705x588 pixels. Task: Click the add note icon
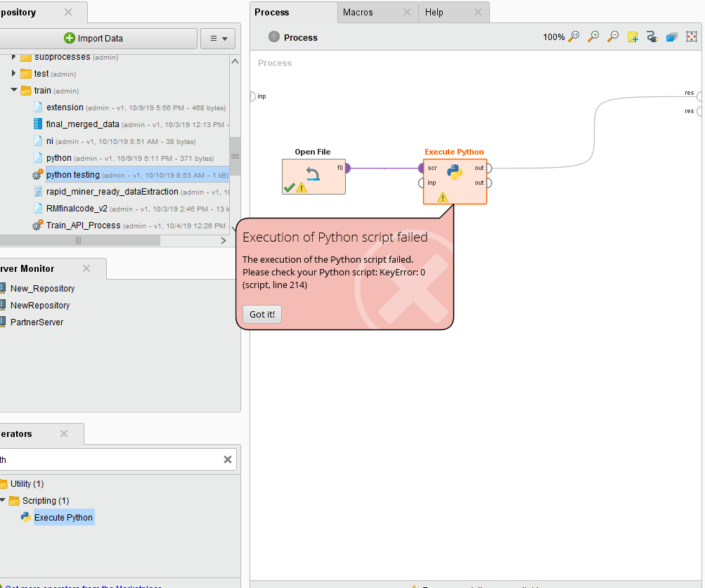tap(633, 37)
